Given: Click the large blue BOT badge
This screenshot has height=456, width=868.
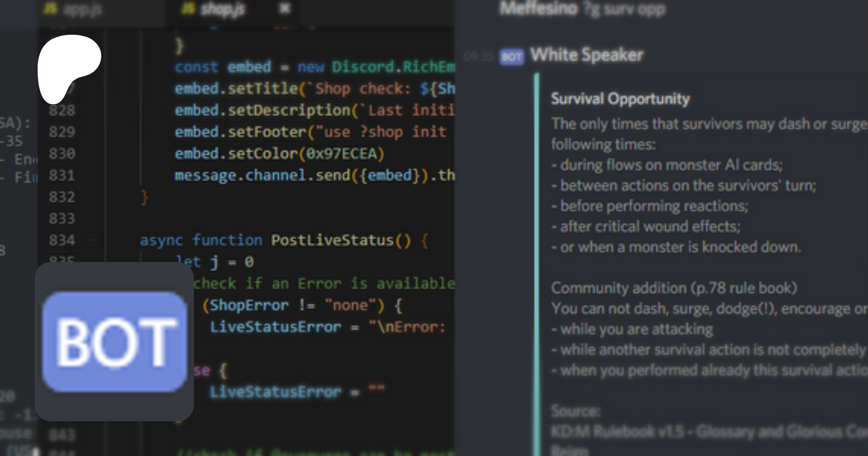Looking at the screenshot, I should (114, 342).
